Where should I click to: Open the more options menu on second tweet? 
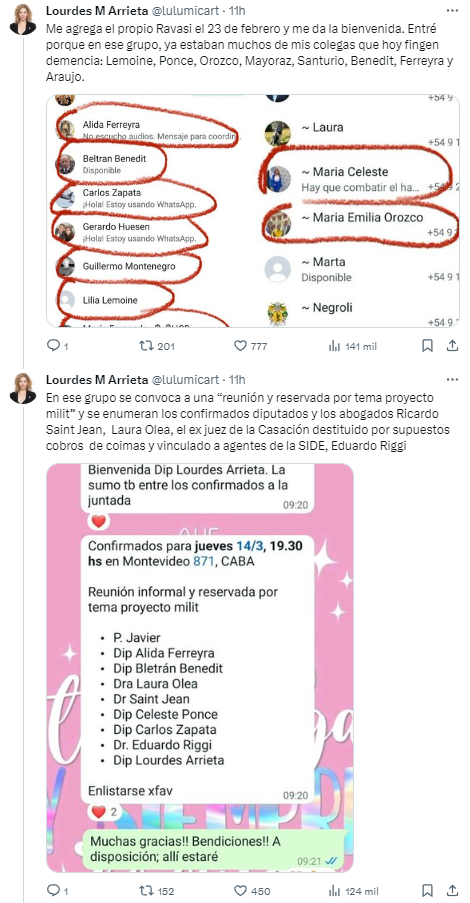pyautogui.click(x=453, y=380)
